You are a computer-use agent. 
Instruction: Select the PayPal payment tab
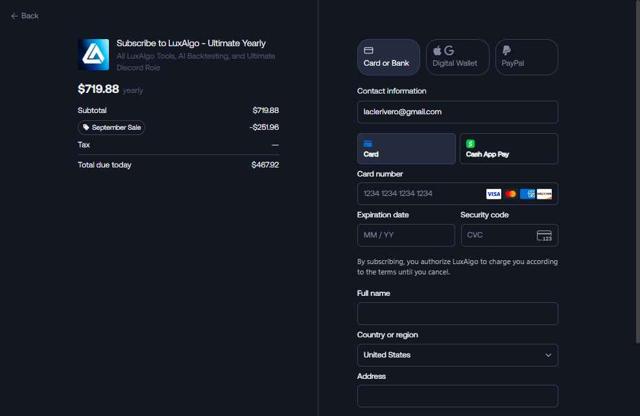pos(527,57)
